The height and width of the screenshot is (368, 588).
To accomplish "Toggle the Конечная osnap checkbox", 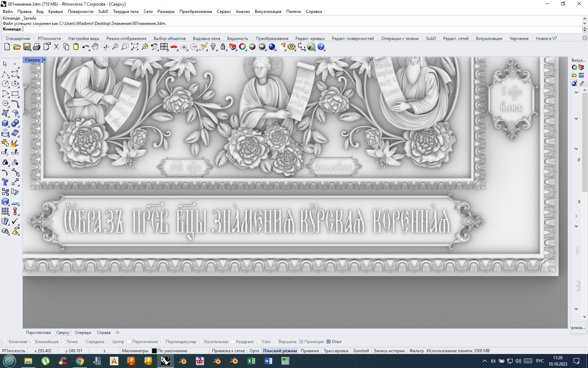I will [5, 342].
